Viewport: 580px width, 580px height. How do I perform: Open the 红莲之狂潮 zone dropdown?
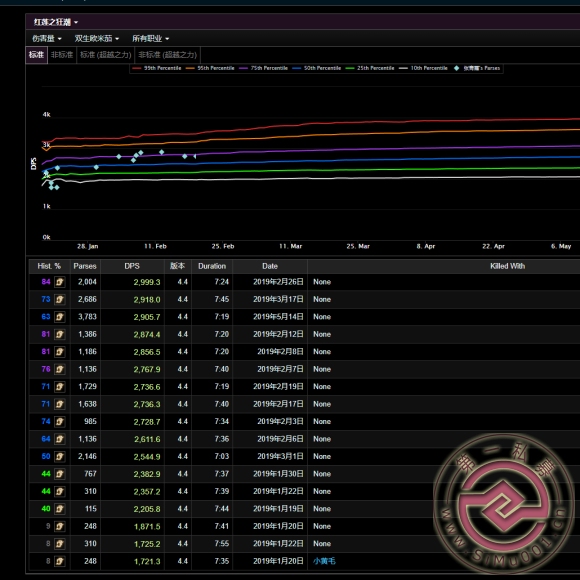tap(56, 22)
